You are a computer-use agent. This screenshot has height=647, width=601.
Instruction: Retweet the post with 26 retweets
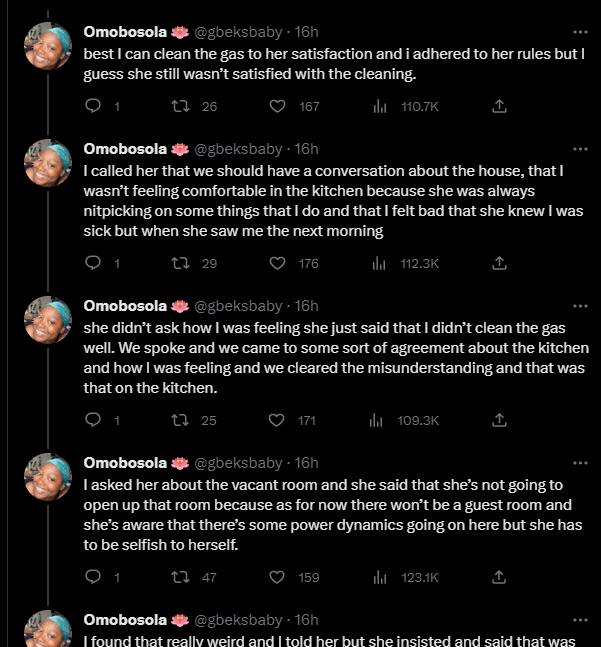click(x=182, y=106)
